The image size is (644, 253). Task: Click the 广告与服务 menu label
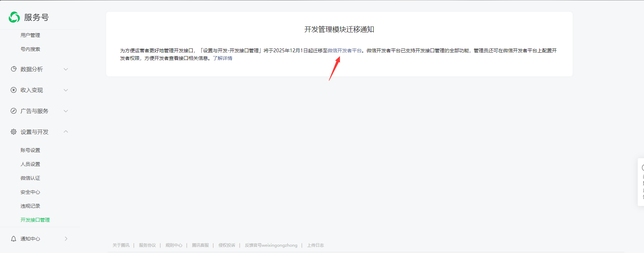(x=34, y=111)
